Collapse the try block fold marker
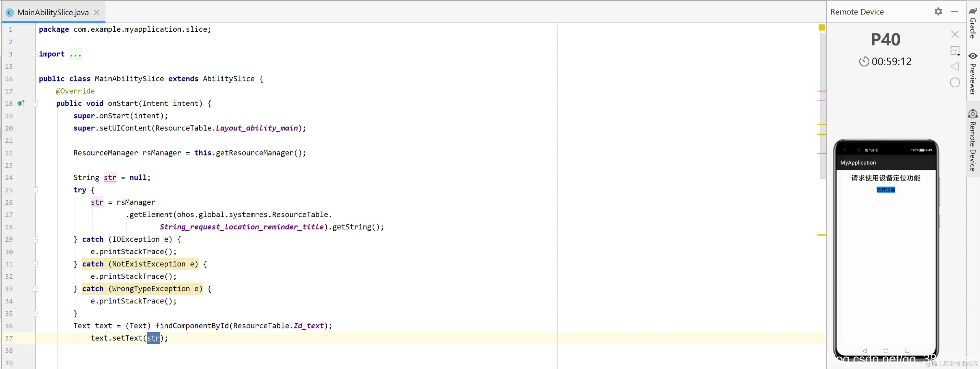Image resolution: width=980 pixels, height=369 pixels. (35, 190)
